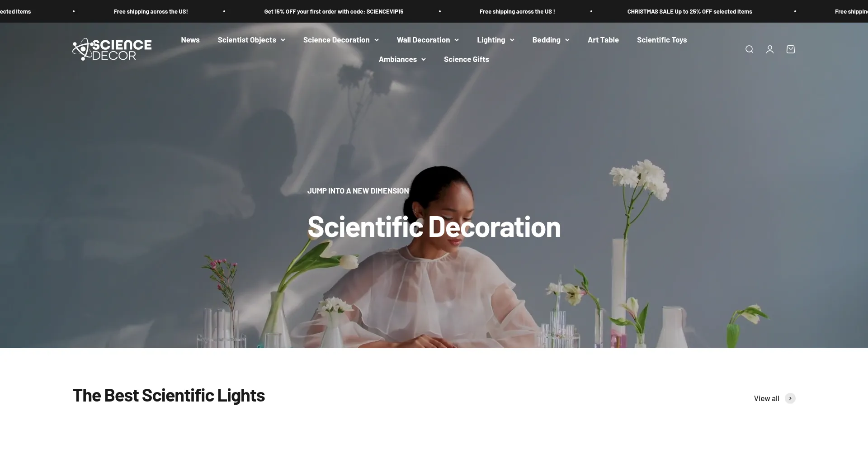Click the arrow circle beside View all

pyautogui.click(x=790, y=398)
